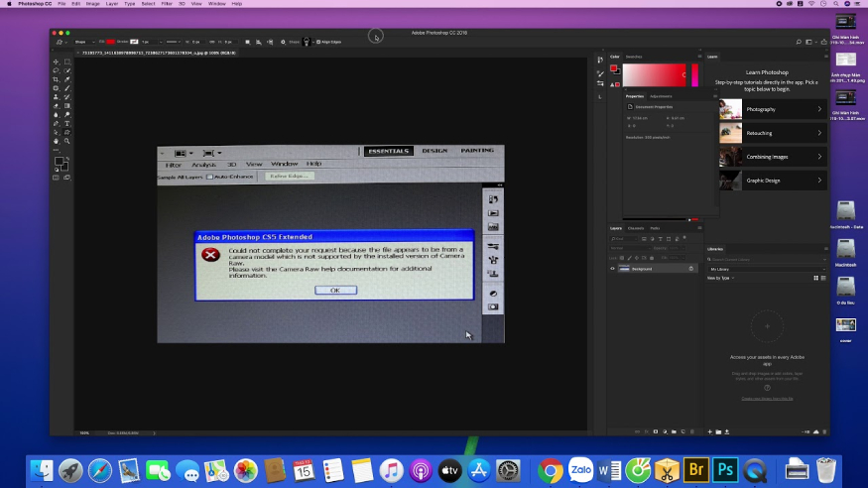Open search icon in Photoshop options bar
Viewport: 868px width, 488px height.
coord(799,42)
